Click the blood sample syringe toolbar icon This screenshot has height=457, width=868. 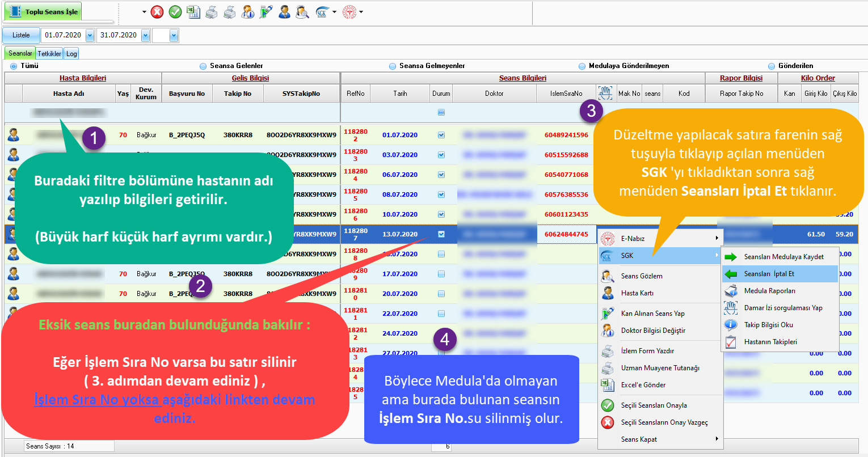(266, 12)
